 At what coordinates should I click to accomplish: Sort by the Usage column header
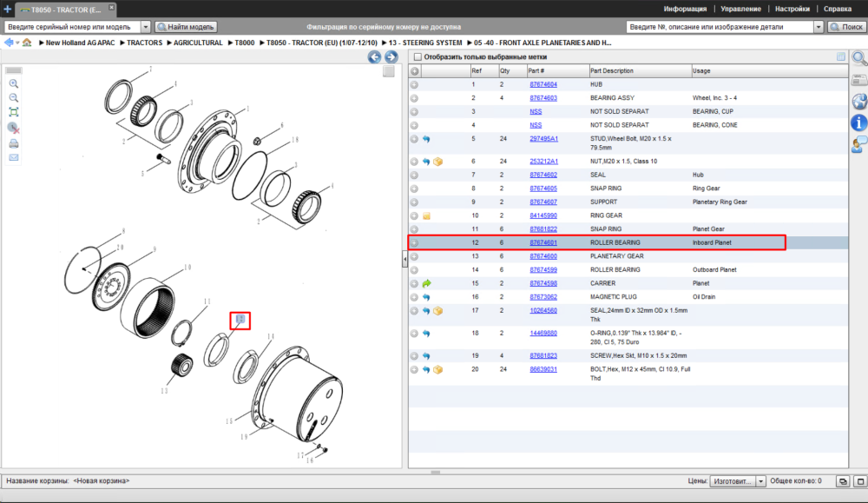point(769,71)
